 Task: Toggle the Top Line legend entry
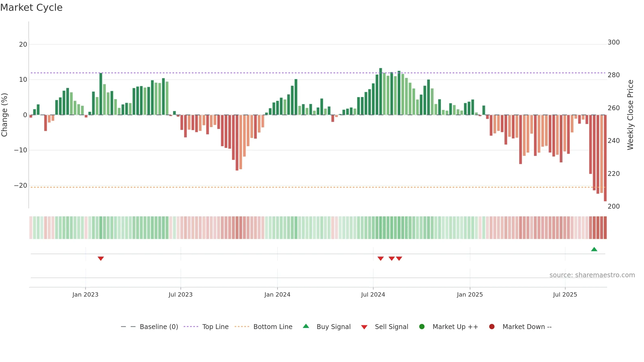[206, 327]
